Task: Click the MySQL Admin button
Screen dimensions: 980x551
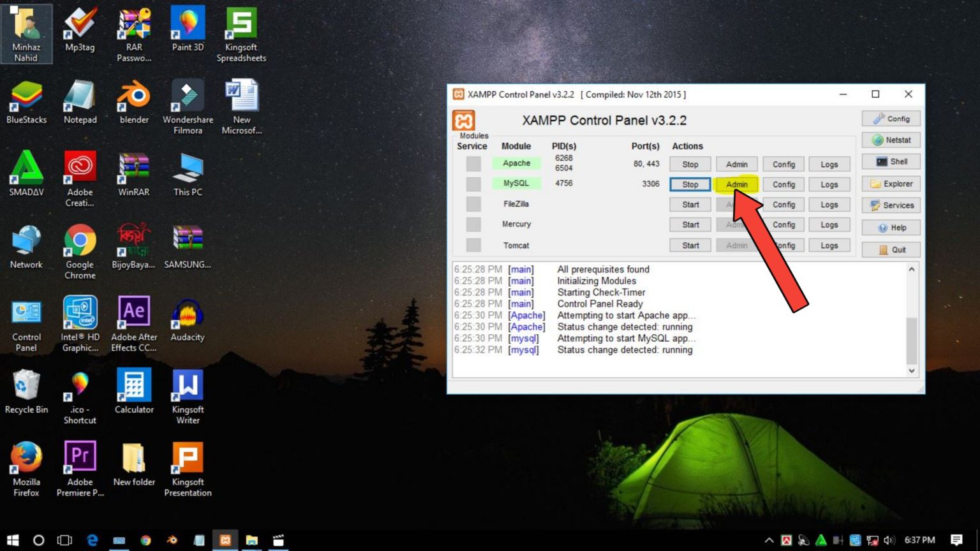Action: [736, 184]
